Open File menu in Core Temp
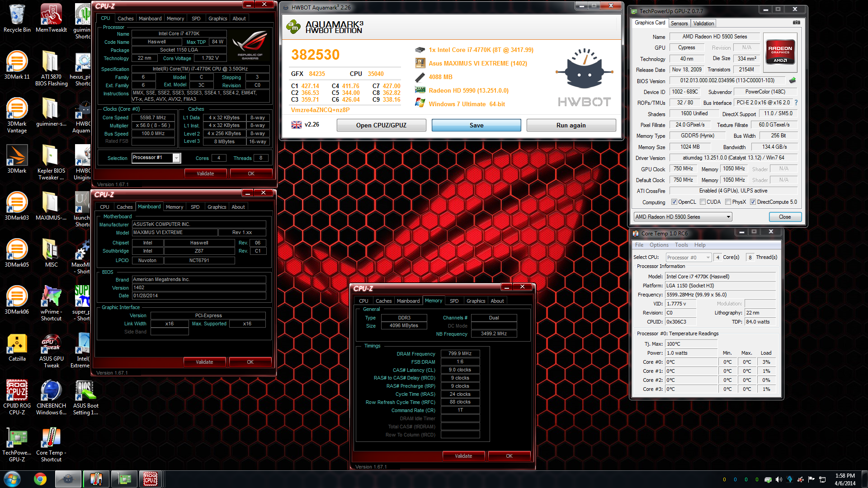The width and height of the screenshot is (868, 488). 639,245
